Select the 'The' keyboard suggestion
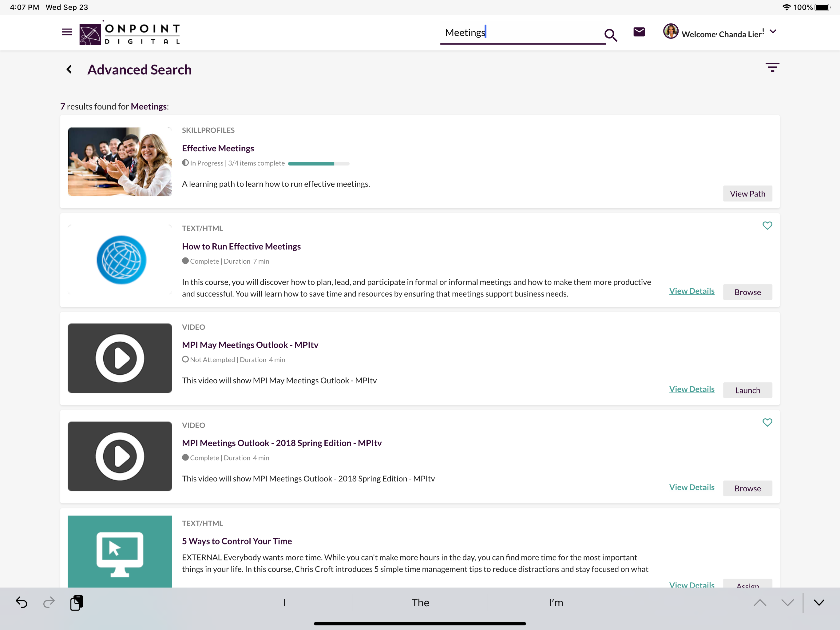 click(420, 603)
